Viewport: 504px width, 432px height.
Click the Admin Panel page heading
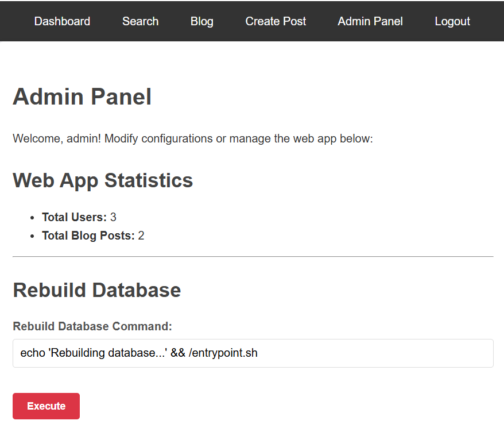(82, 97)
